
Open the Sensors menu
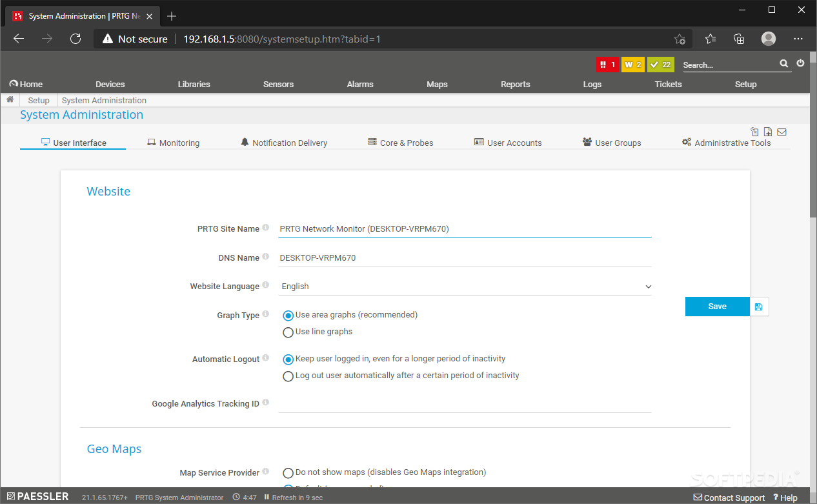[279, 84]
